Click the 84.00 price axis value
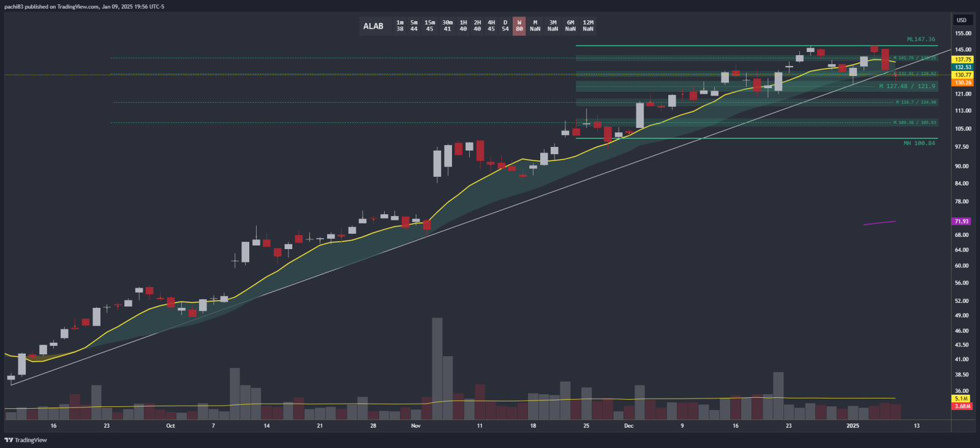This screenshot has width=980, height=448. pyautogui.click(x=962, y=184)
